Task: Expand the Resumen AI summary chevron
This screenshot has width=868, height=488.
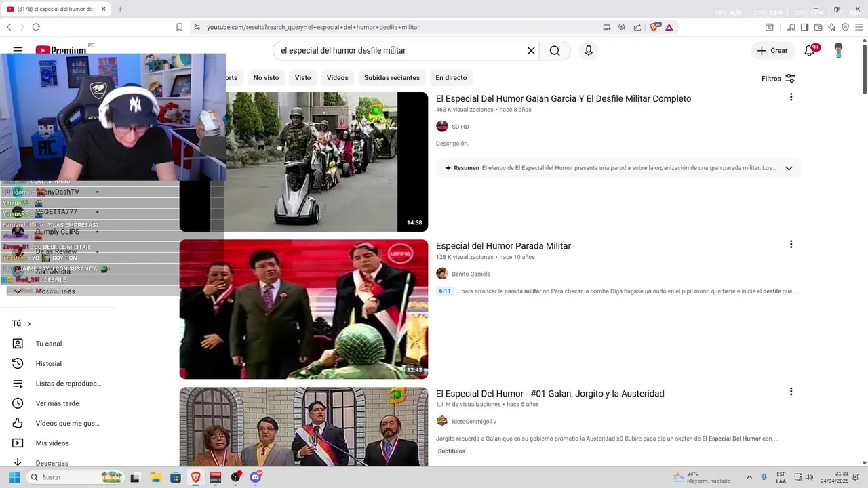Action: [789, 168]
